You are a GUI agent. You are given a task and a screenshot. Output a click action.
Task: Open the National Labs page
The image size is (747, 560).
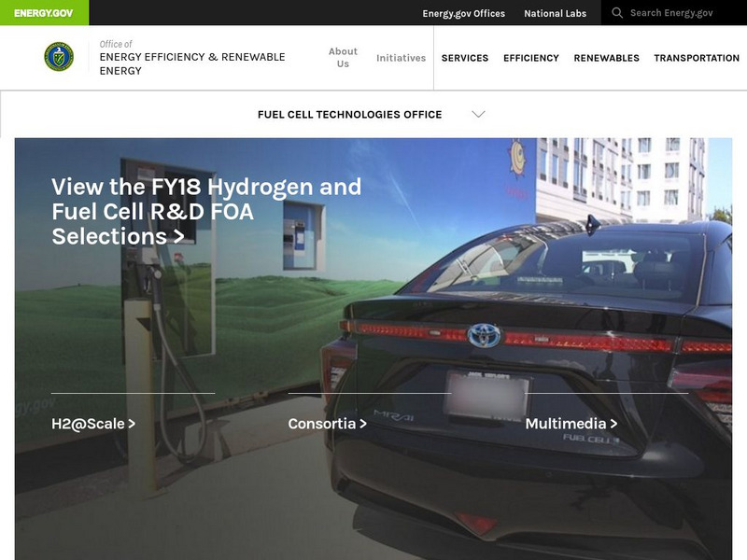[556, 13]
